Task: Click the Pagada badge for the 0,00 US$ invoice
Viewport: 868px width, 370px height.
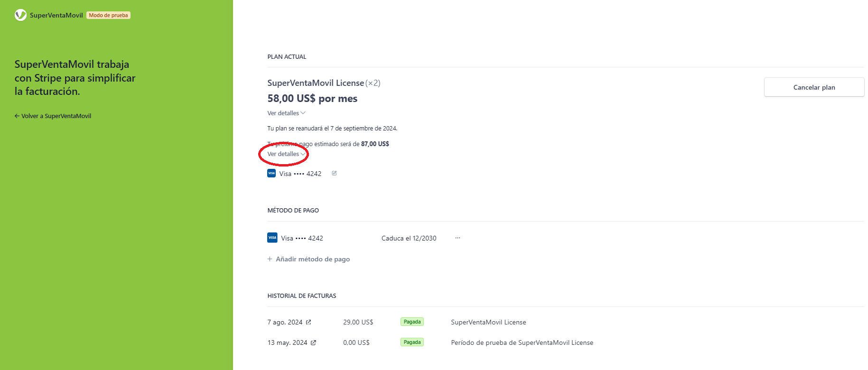Action: click(412, 342)
